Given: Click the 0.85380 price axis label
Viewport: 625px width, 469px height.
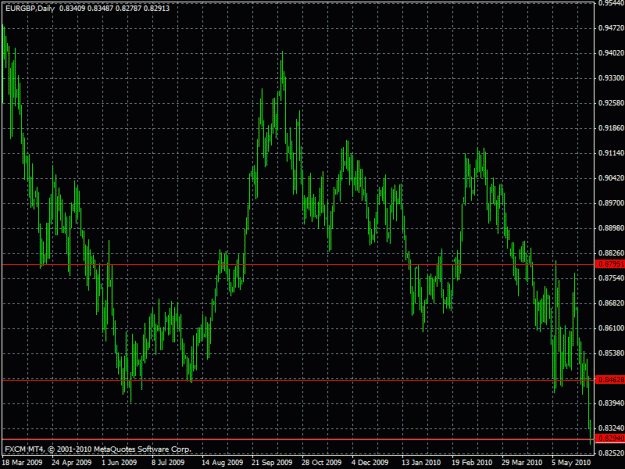Looking at the screenshot, I should (611, 353).
